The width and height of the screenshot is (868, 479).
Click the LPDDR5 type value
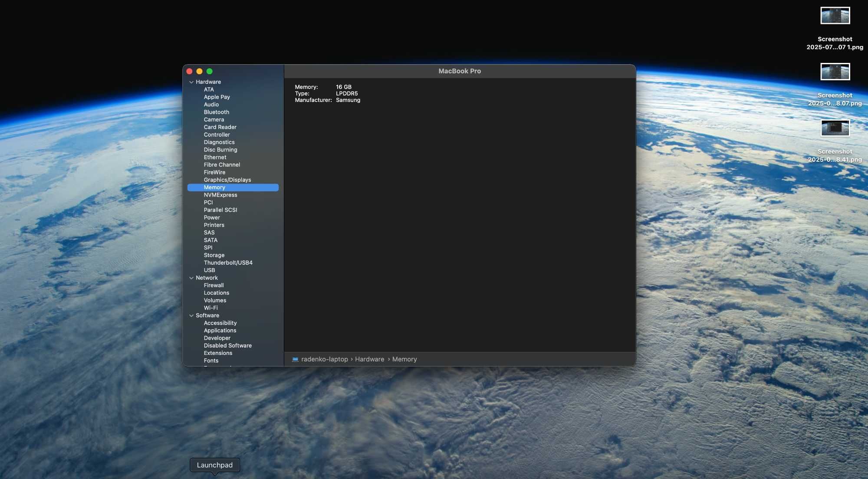(347, 94)
